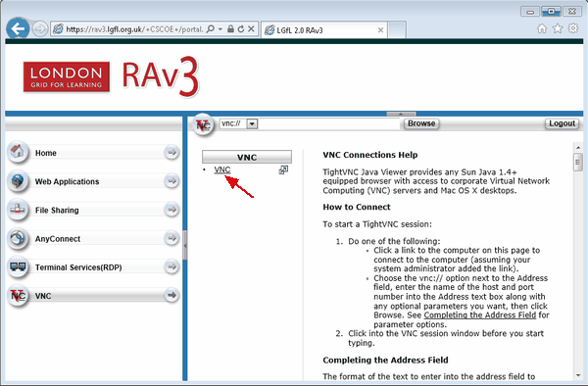
Task: Click the arrow next to Home
Action: [x=171, y=152]
